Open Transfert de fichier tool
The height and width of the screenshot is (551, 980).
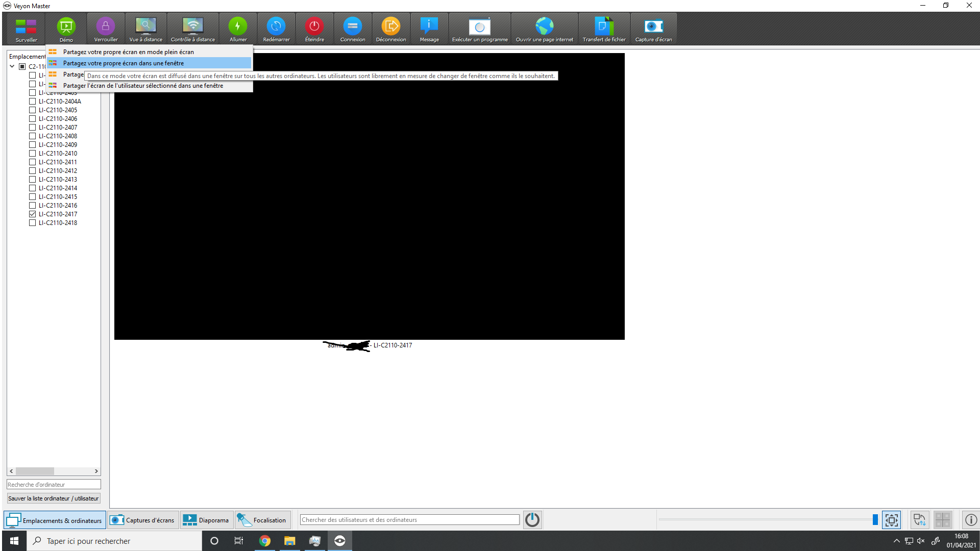(x=604, y=29)
